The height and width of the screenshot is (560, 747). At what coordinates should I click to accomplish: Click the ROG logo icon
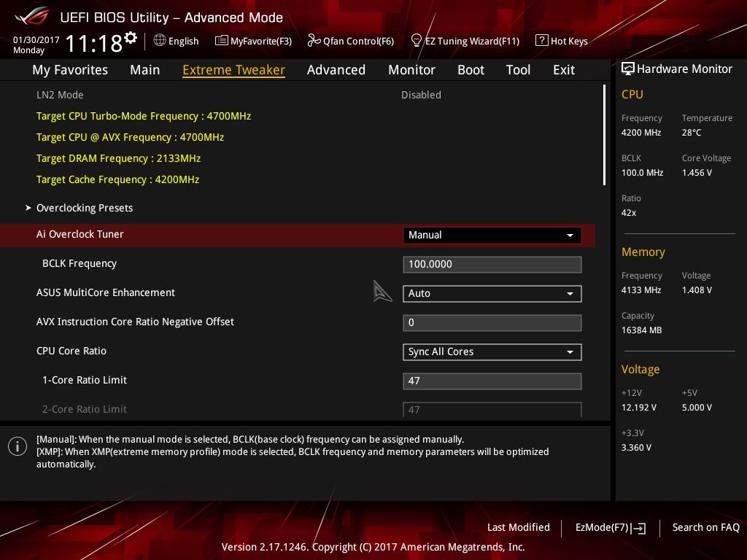[x=31, y=17]
